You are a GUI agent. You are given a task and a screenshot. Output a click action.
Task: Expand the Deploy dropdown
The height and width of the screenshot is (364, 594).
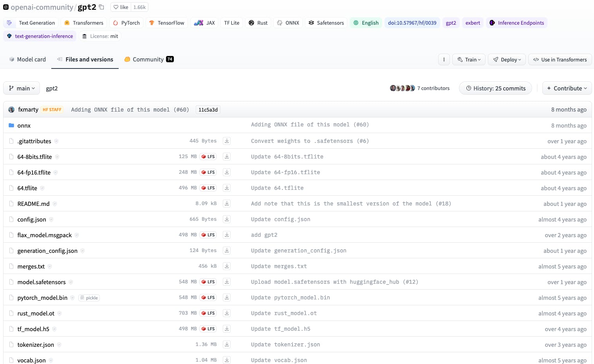[x=507, y=59]
